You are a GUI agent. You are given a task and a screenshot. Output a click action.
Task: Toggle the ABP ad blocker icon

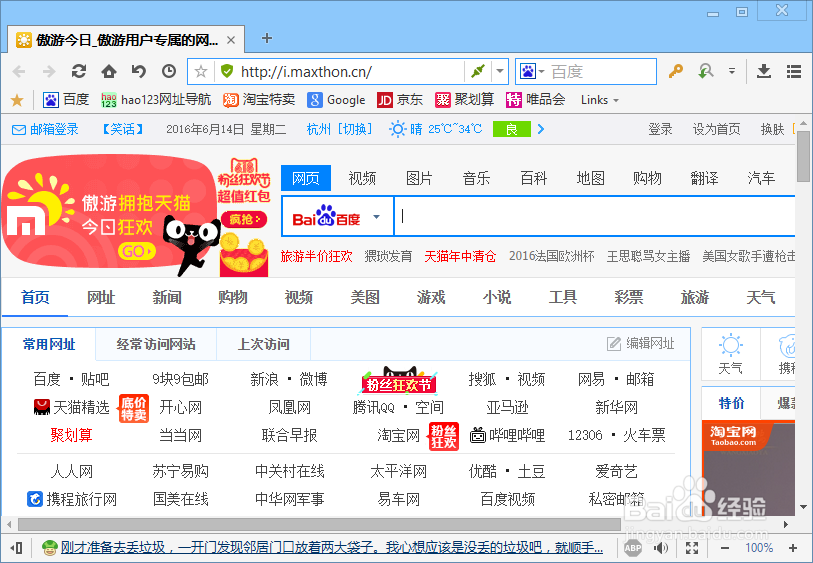click(633, 548)
